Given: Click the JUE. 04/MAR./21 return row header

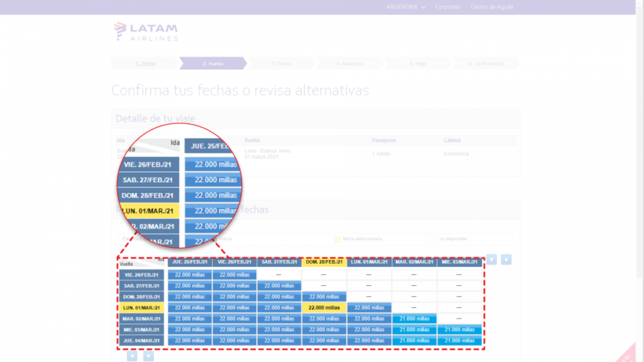Looking at the screenshot, I should pyautogui.click(x=142, y=341).
